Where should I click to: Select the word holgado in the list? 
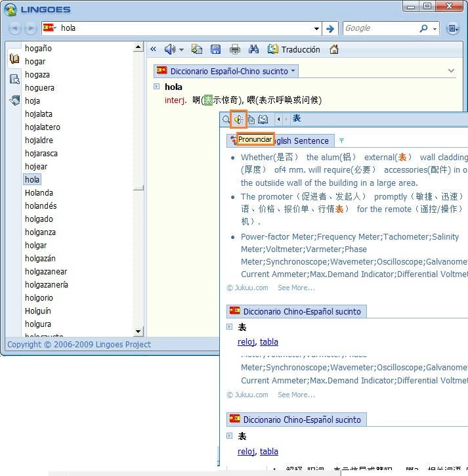click(x=39, y=219)
